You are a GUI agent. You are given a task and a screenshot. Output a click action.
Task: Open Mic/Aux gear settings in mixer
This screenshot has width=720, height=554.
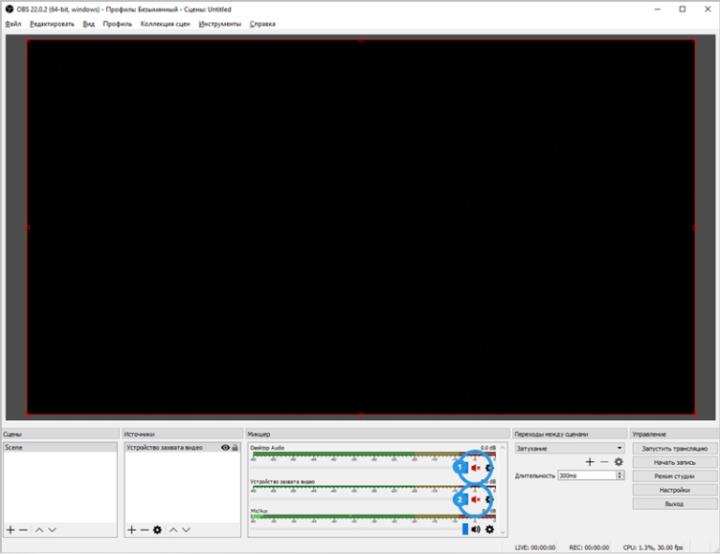pyautogui.click(x=489, y=529)
